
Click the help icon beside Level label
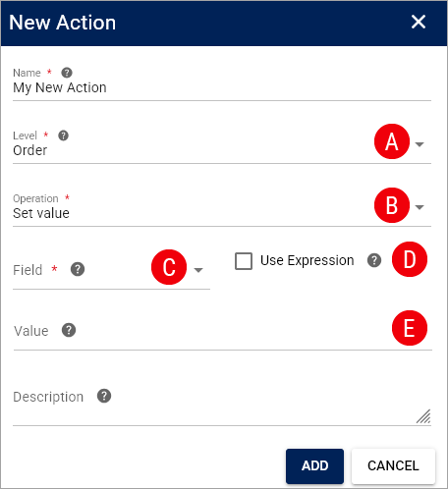(x=63, y=136)
